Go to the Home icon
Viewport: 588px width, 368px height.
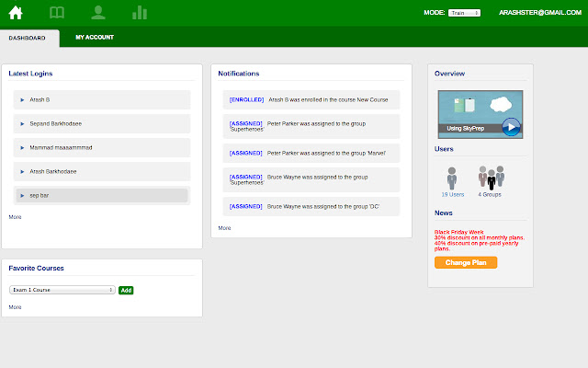point(16,13)
